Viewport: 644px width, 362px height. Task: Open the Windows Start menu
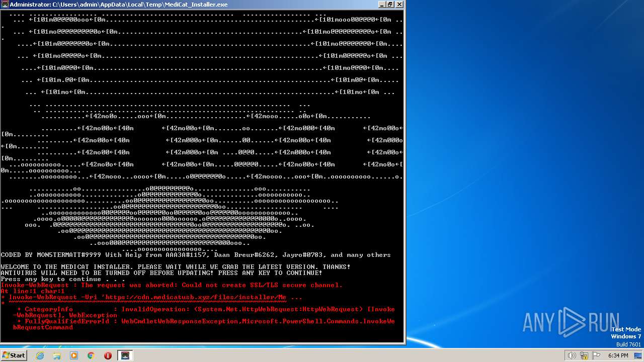tap(14, 355)
